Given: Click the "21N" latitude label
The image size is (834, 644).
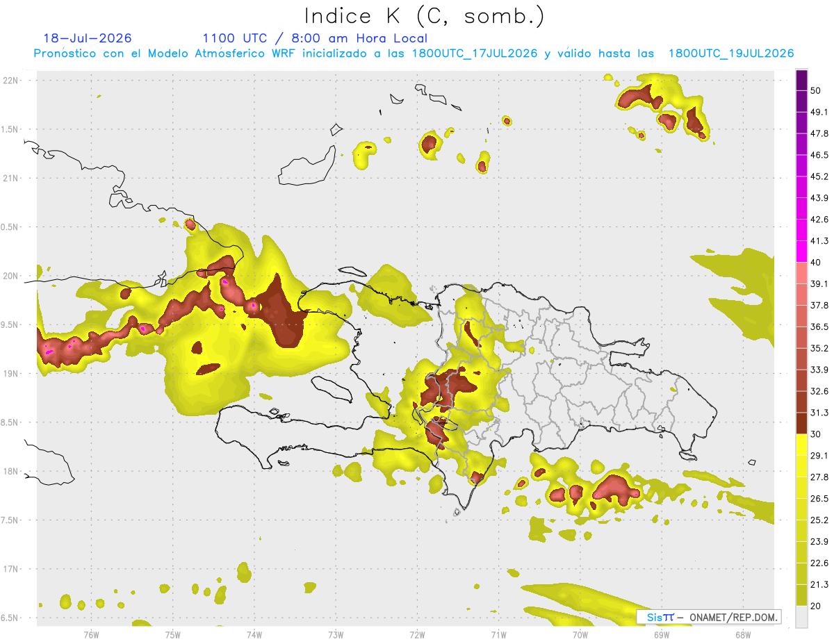Looking at the screenshot, I should pos(12,179).
